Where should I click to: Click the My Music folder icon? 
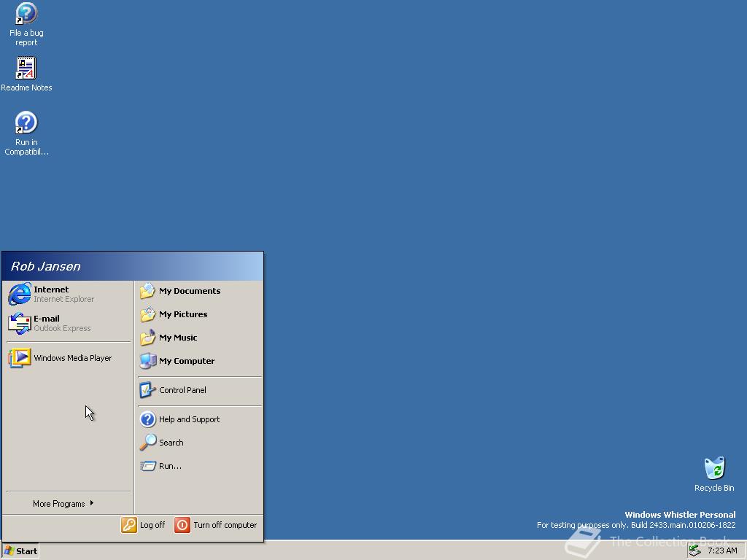[x=147, y=338]
